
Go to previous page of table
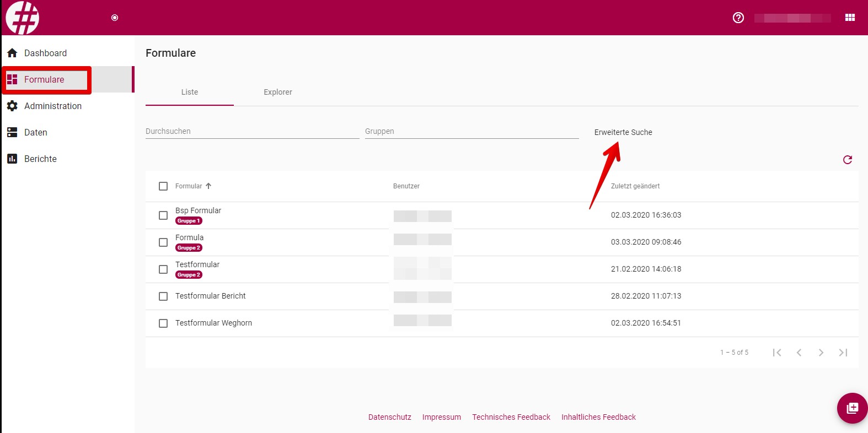click(799, 353)
